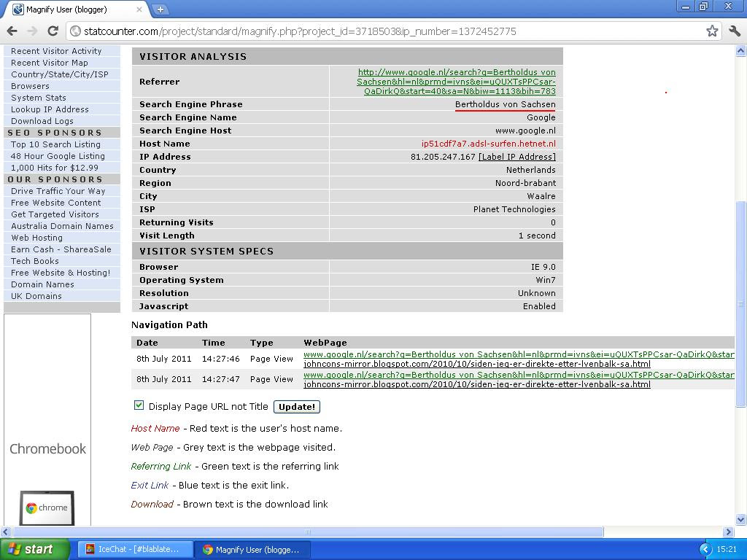Open the Chrome wrench settings menu
Image resolution: width=747 pixels, height=560 pixels.
734,31
